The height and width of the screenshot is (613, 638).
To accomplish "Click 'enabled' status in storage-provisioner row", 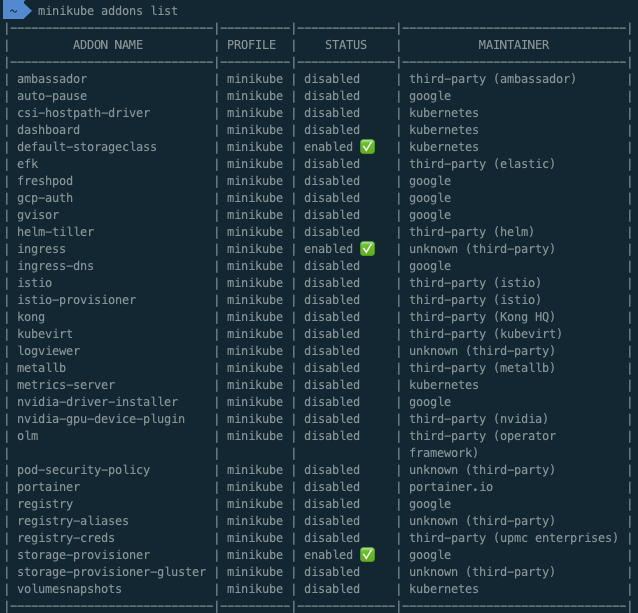I will click(x=329, y=555).
